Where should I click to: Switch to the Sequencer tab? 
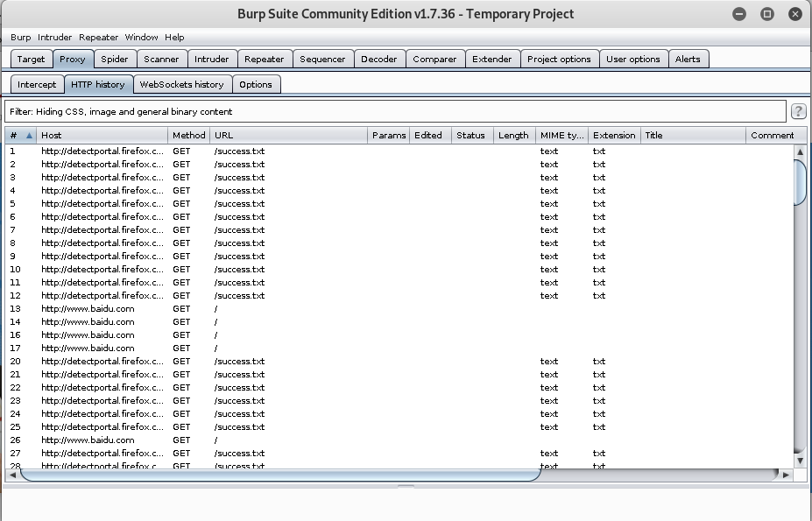322,59
